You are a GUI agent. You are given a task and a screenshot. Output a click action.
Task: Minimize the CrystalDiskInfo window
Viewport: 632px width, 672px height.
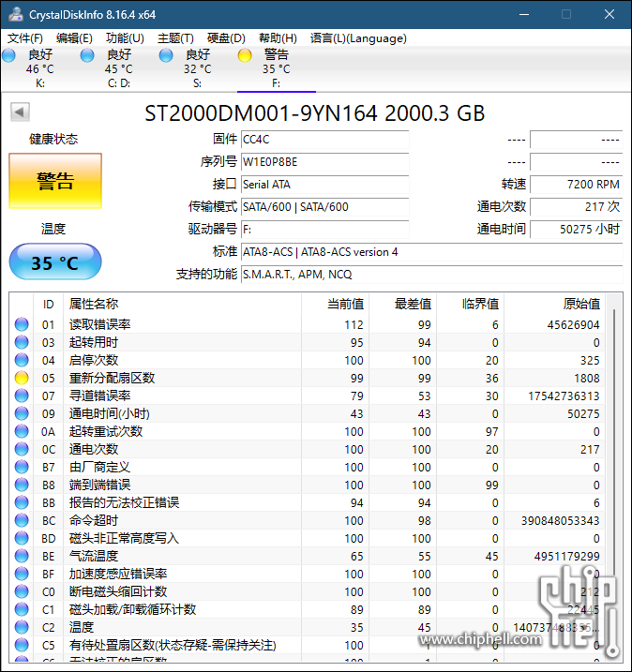tap(524, 14)
